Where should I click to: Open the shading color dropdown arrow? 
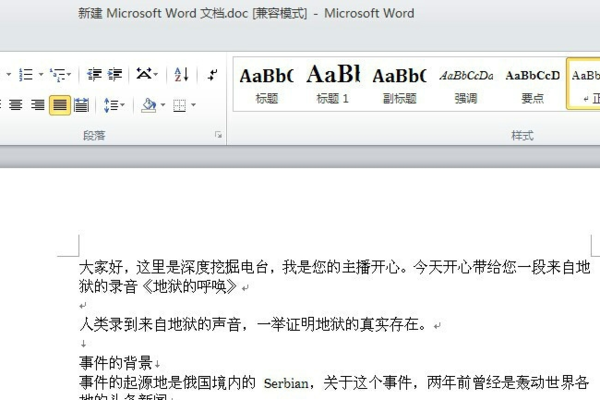tap(163, 105)
